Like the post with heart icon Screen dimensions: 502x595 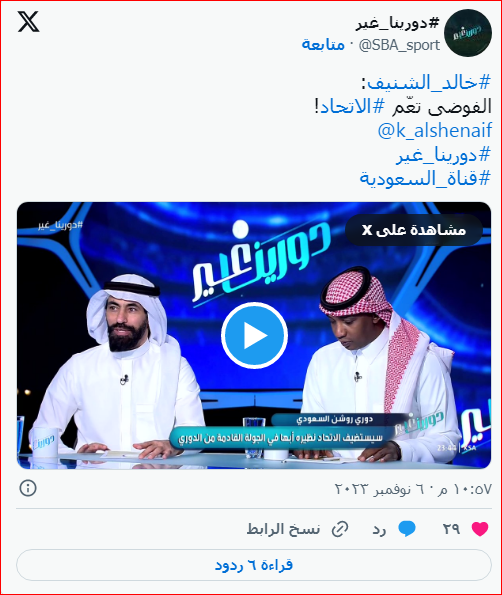480,529
